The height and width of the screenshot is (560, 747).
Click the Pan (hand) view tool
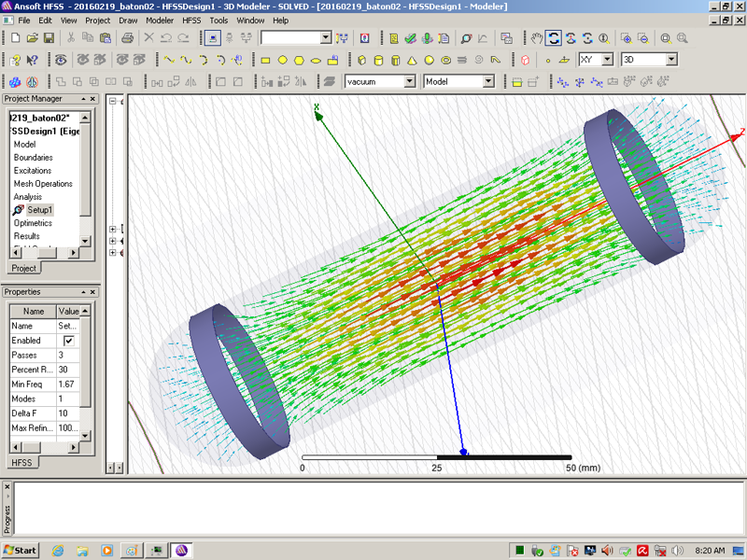coord(537,38)
